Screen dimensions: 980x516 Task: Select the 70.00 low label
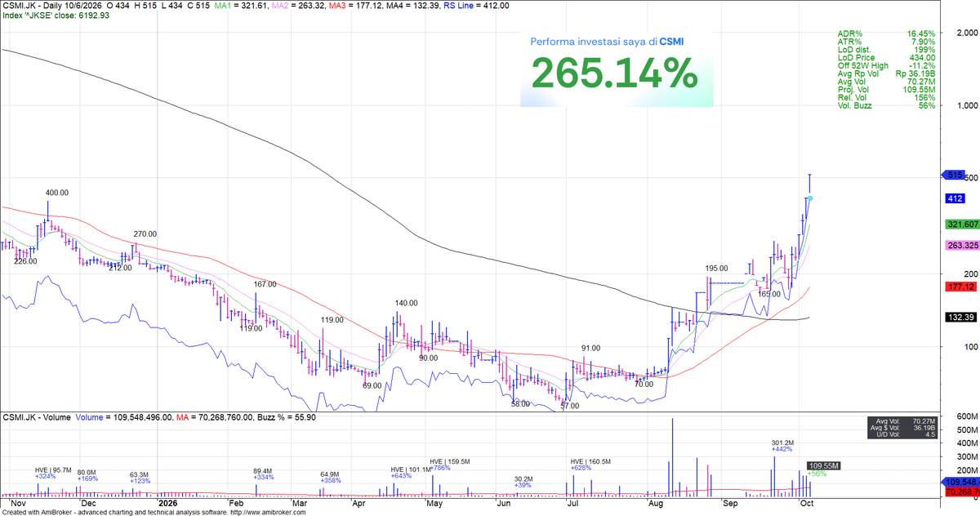tap(644, 384)
